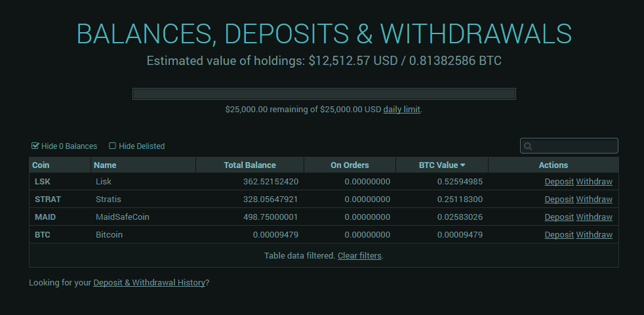Withdraw MaidSafeCoin funds
644x315 pixels.
pyautogui.click(x=594, y=217)
